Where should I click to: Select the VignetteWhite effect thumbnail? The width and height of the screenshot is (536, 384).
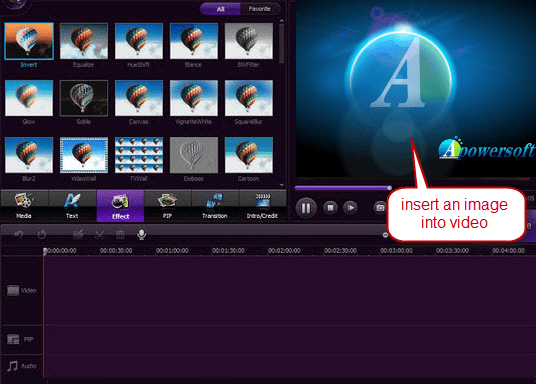(194, 98)
